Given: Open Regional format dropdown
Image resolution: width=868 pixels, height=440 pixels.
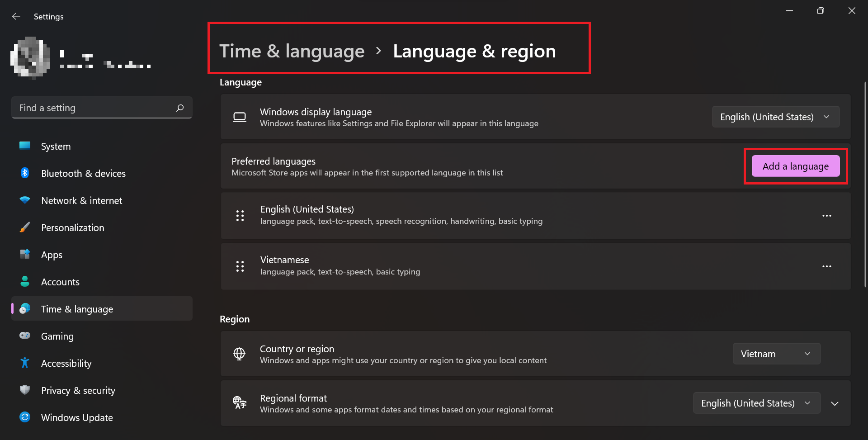Looking at the screenshot, I should [x=757, y=403].
